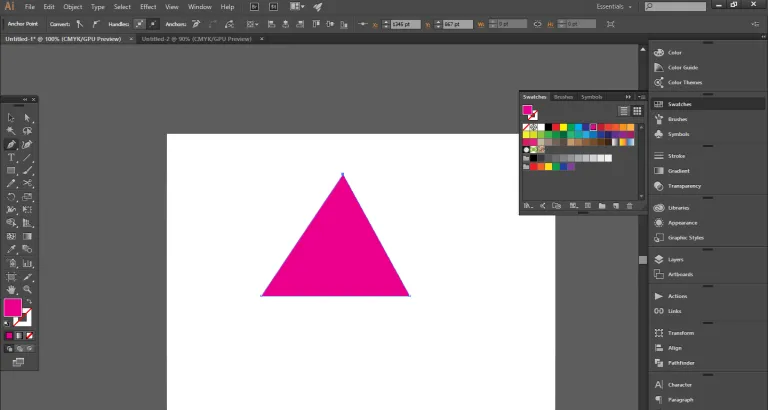The image size is (768, 410).
Task: Open the control bar options menu
Action: [755, 24]
